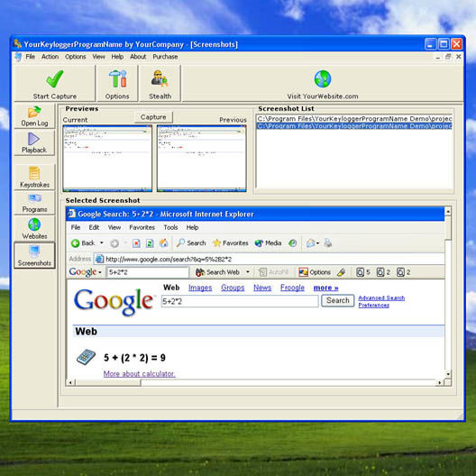The image size is (476, 476).
Task: Open the main Options menu
Action: pos(76,57)
